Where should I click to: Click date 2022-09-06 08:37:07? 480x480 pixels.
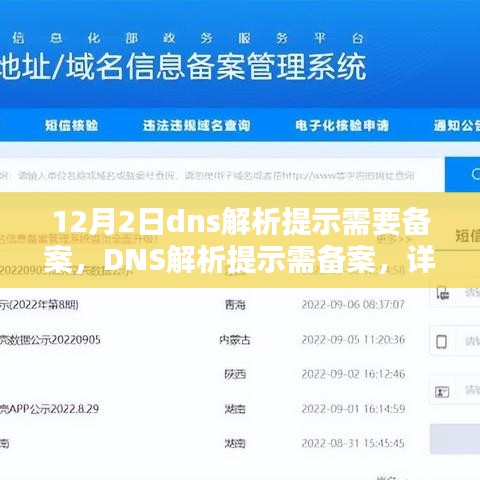pos(353,304)
